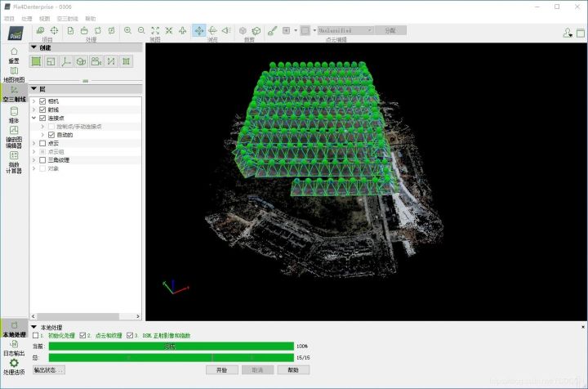Screen dimensions: 588x389
Task: Open the 处理 (Process) menu
Action: click(x=27, y=18)
